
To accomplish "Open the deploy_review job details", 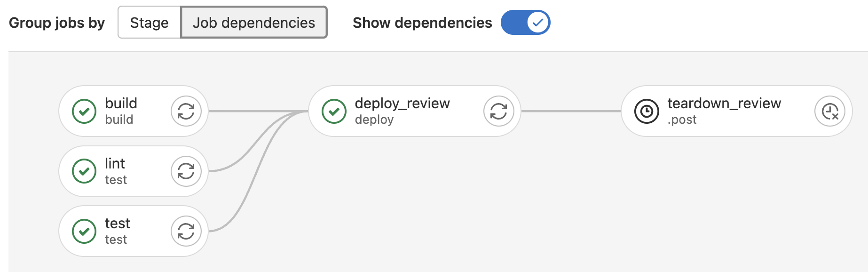I will (x=402, y=104).
